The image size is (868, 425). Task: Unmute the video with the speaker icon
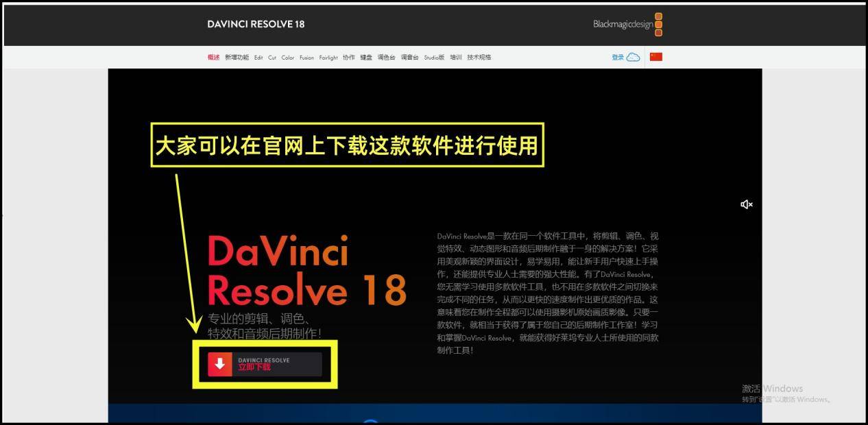point(747,204)
